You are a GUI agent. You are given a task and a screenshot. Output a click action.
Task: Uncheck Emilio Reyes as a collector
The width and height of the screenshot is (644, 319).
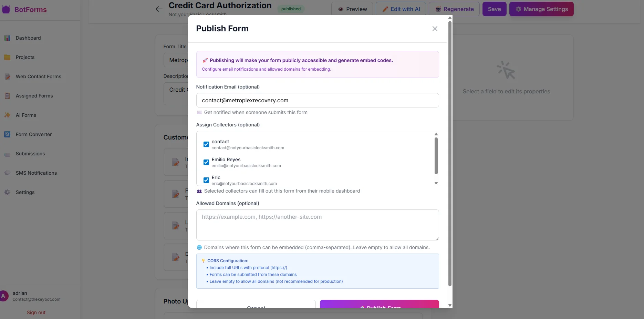point(206,162)
